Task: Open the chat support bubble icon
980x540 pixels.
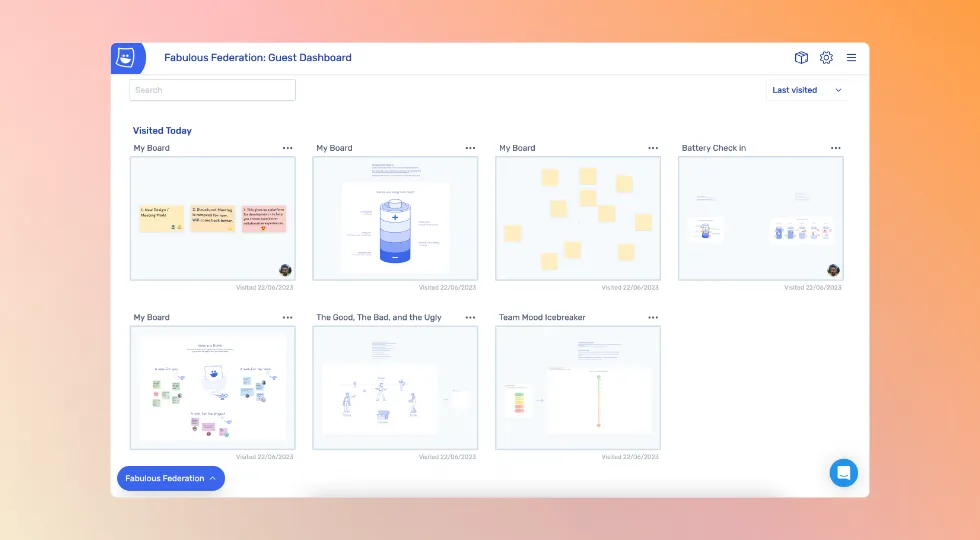Action: 843,473
